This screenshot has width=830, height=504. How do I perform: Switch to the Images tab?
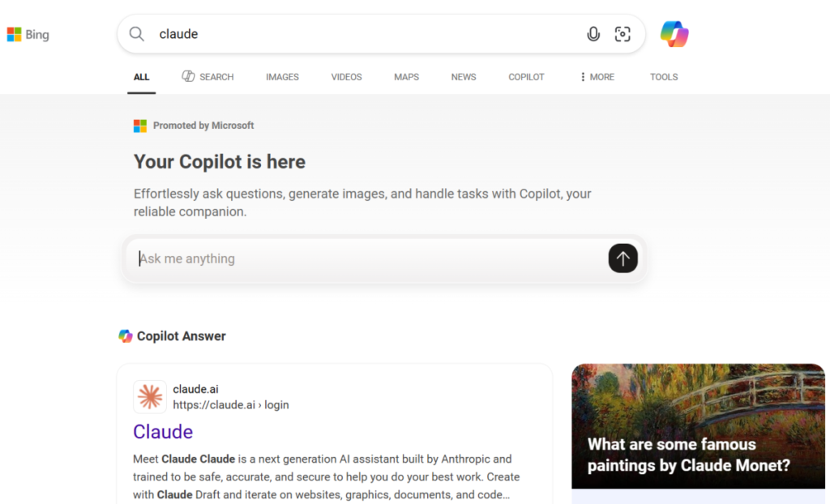click(x=282, y=77)
